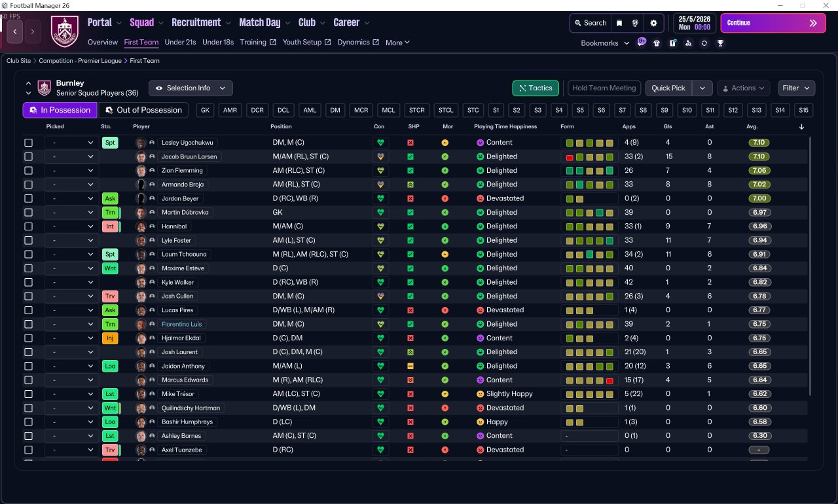Select the GK position button

tap(206, 110)
